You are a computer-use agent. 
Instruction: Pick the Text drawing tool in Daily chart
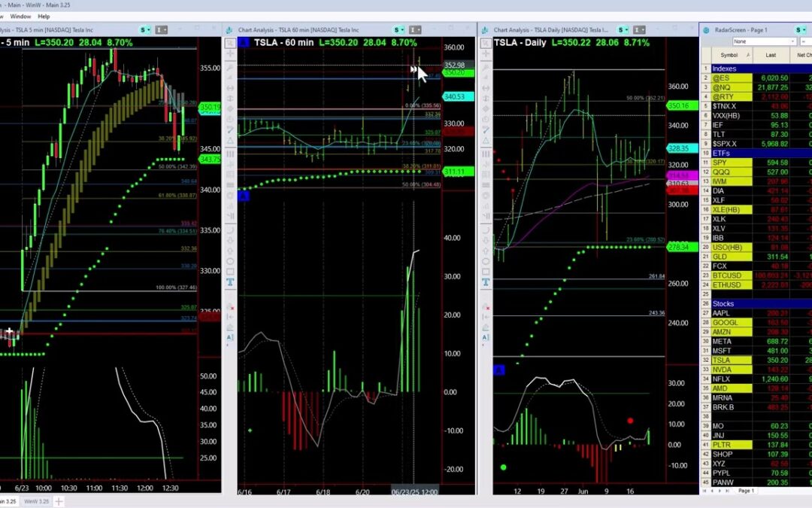point(486,282)
